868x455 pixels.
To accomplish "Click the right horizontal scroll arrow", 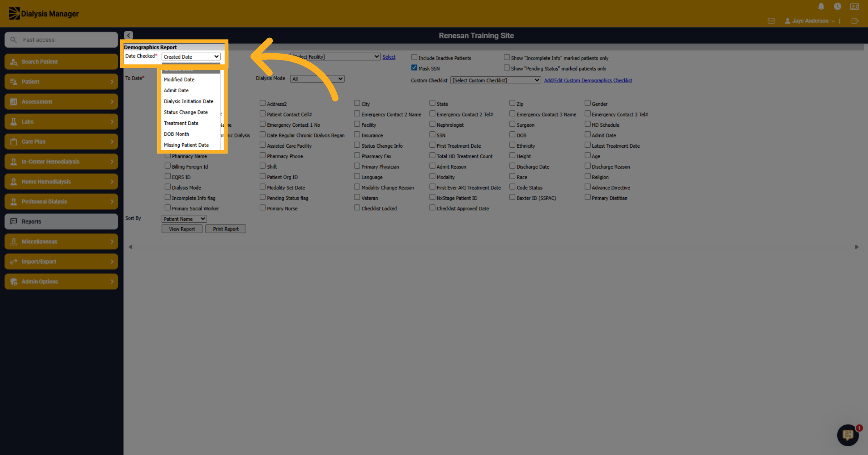I will coord(856,247).
